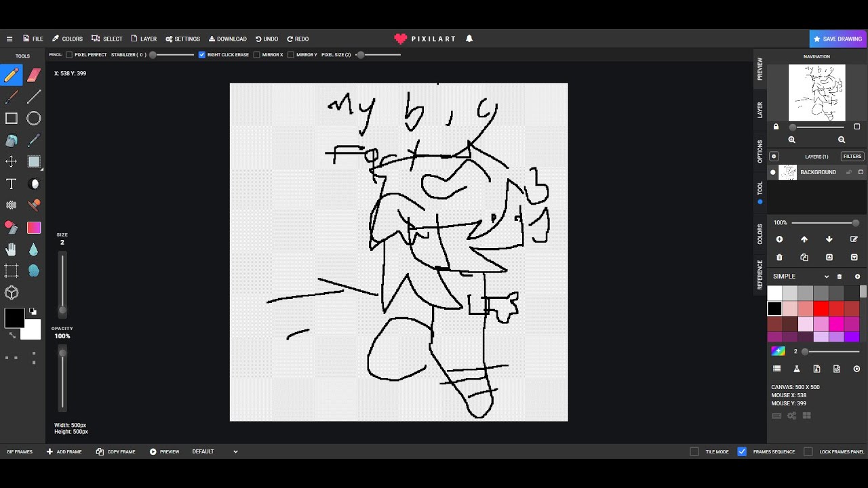The image size is (868, 488).
Task: Add a new layer with plus icon
Action: pos(779,239)
